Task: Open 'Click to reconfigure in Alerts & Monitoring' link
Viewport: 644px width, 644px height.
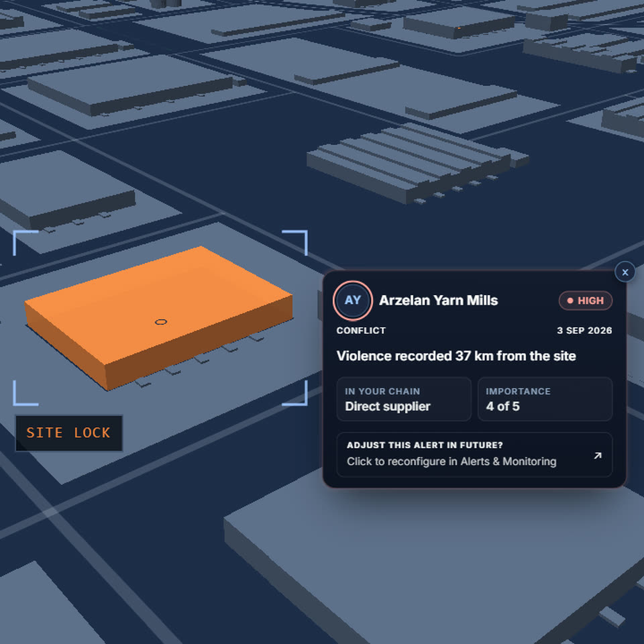Action: pos(451,462)
